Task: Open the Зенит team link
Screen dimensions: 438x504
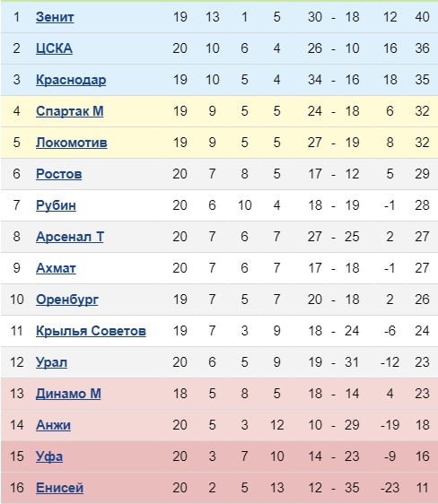Action: pyautogui.click(x=55, y=17)
